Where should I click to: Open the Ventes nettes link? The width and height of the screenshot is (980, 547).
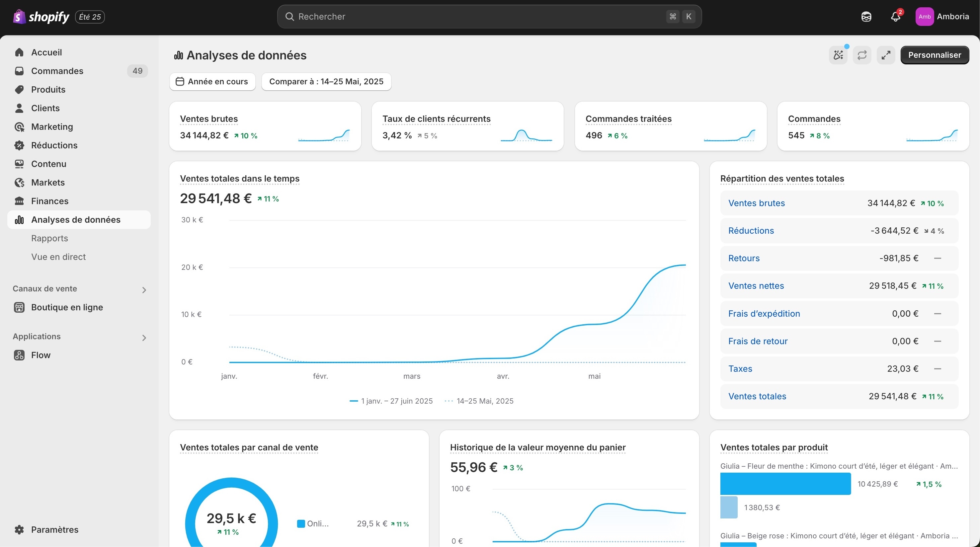pyautogui.click(x=756, y=286)
